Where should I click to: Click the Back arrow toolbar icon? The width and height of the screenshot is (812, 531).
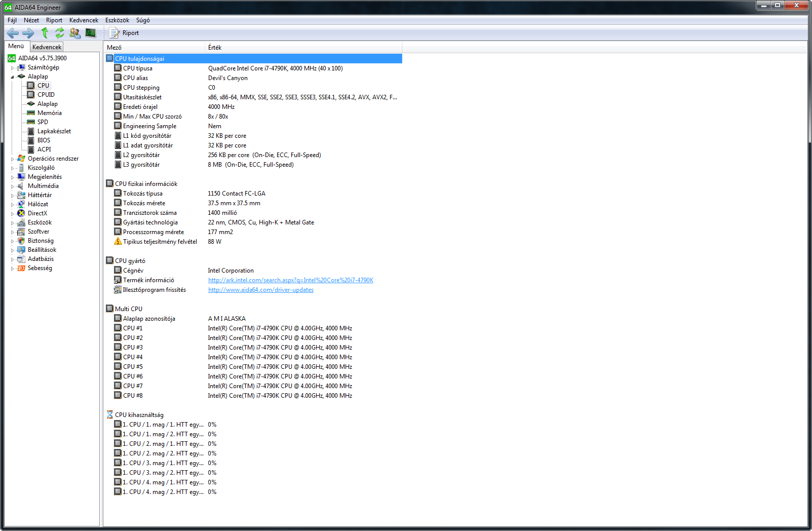(x=13, y=33)
